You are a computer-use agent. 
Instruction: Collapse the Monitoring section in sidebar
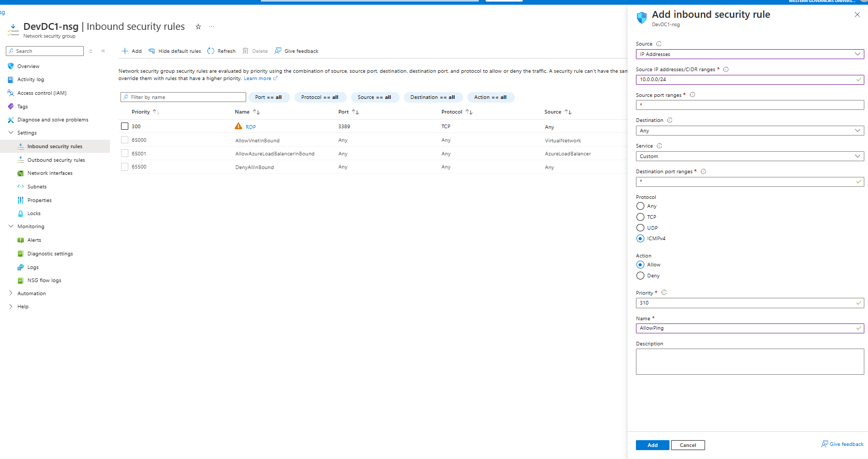[10, 227]
